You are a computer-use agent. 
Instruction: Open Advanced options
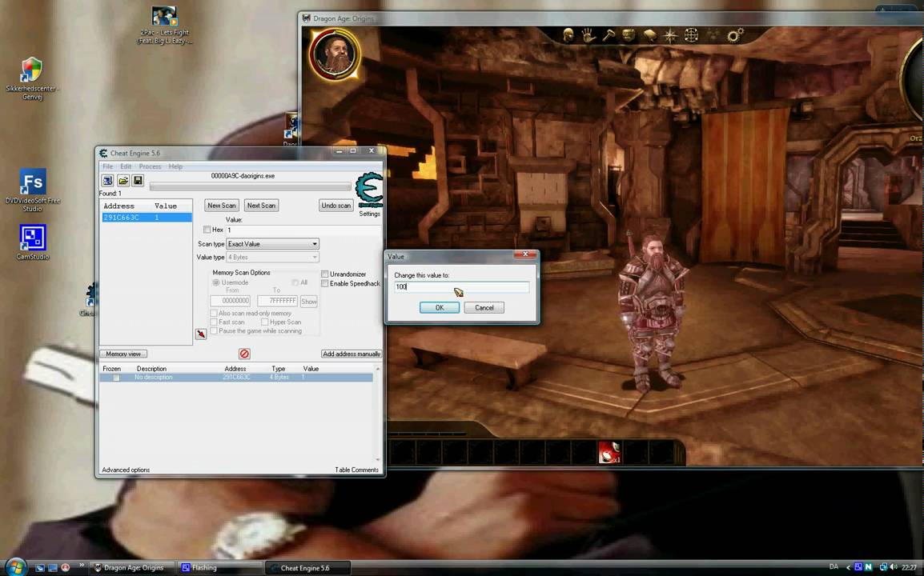coord(126,470)
